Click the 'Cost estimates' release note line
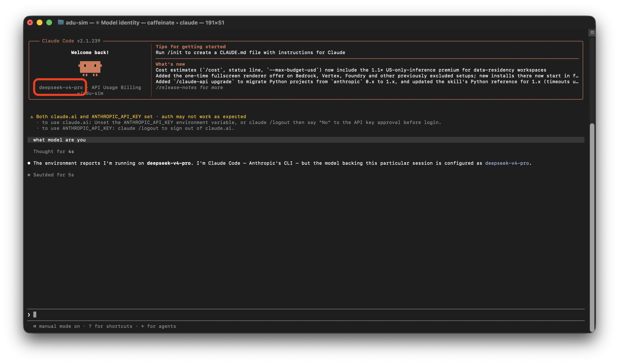Image resolution: width=619 pixels, height=364 pixels. tap(351, 70)
